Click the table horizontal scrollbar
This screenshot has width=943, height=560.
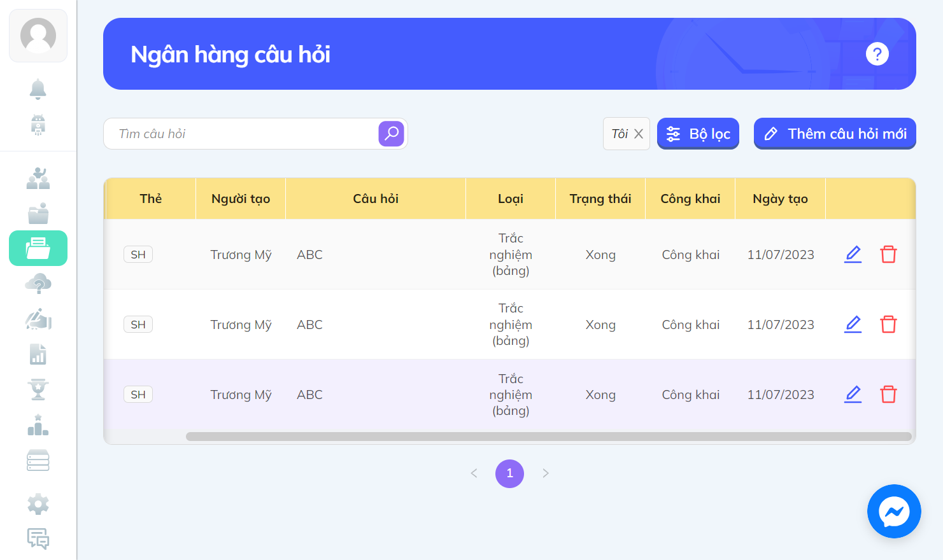pyautogui.click(x=549, y=437)
